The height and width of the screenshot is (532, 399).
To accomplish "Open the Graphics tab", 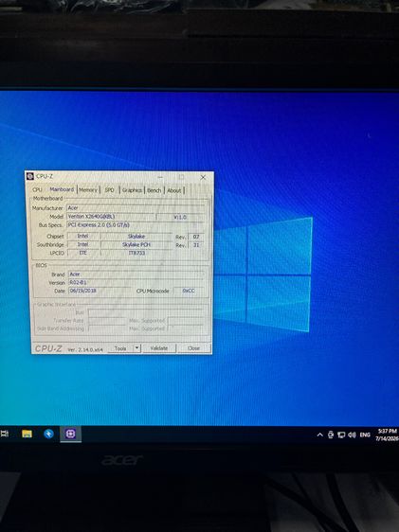I will pos(132,190).
